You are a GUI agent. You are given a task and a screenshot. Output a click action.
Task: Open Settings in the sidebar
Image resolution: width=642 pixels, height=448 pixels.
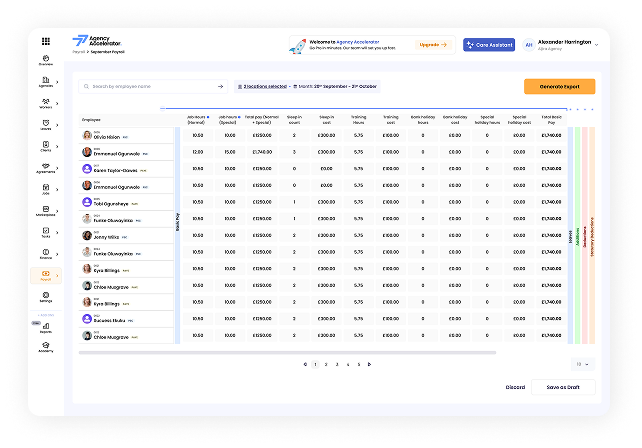[46, 297]
